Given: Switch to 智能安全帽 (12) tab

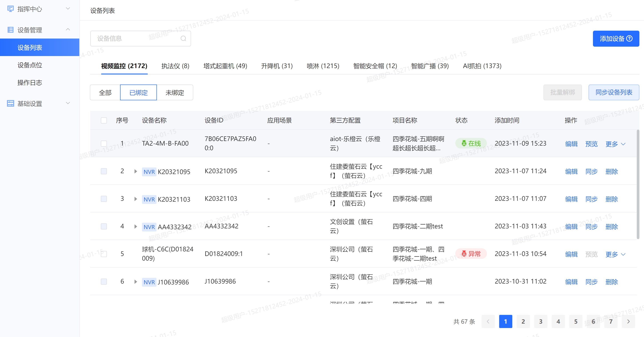Looking at the screenshot, I should pos(375,66).
